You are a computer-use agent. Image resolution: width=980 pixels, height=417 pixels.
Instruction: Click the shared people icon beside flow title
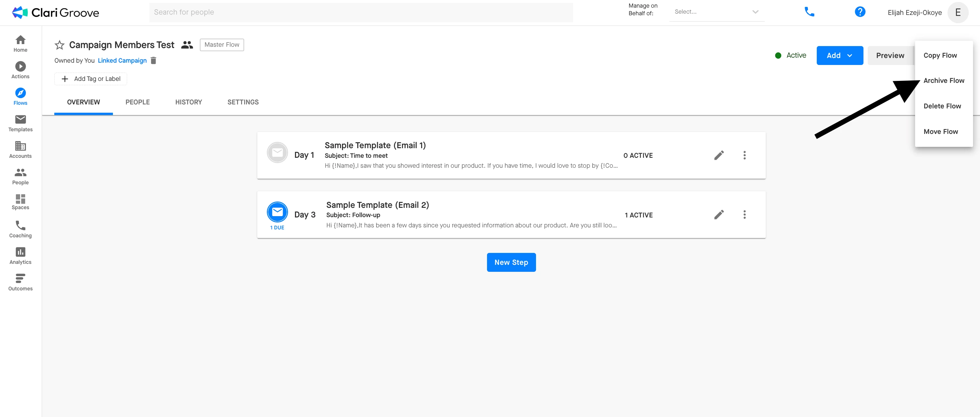click(187, 45)
